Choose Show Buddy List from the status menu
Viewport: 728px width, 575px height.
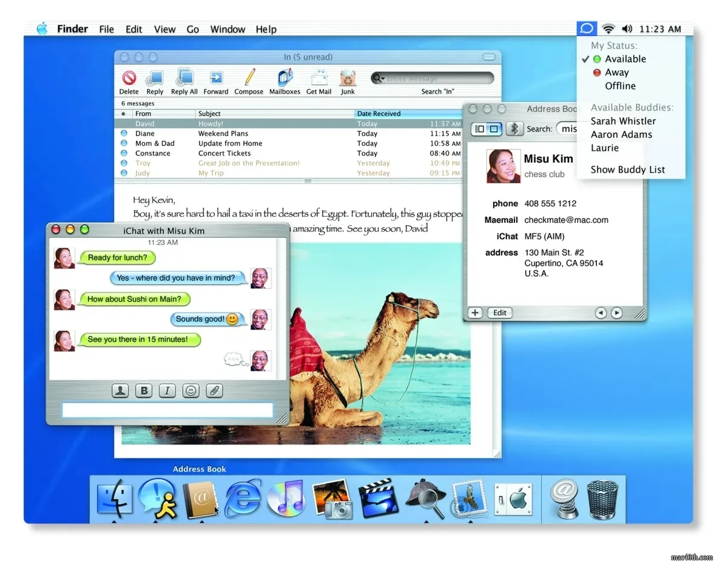pyautogui.click(x=628, y=169)
